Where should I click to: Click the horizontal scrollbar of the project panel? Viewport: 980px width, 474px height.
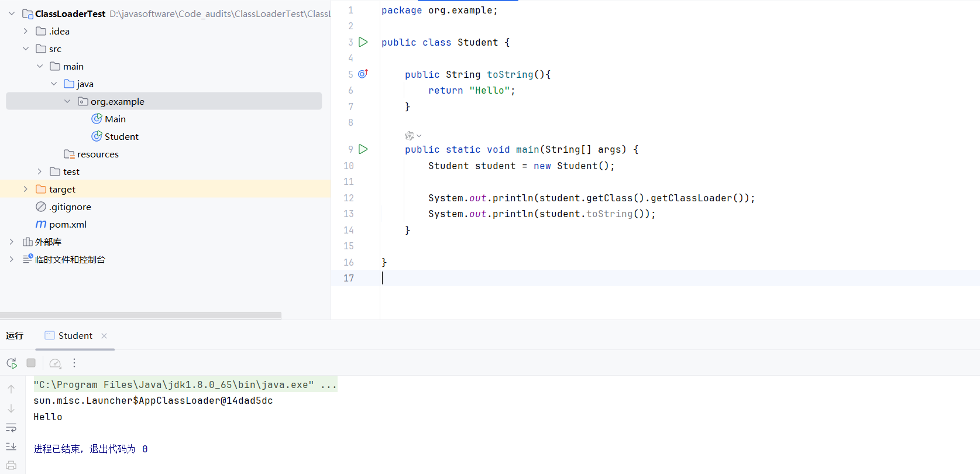click(140, 315)
